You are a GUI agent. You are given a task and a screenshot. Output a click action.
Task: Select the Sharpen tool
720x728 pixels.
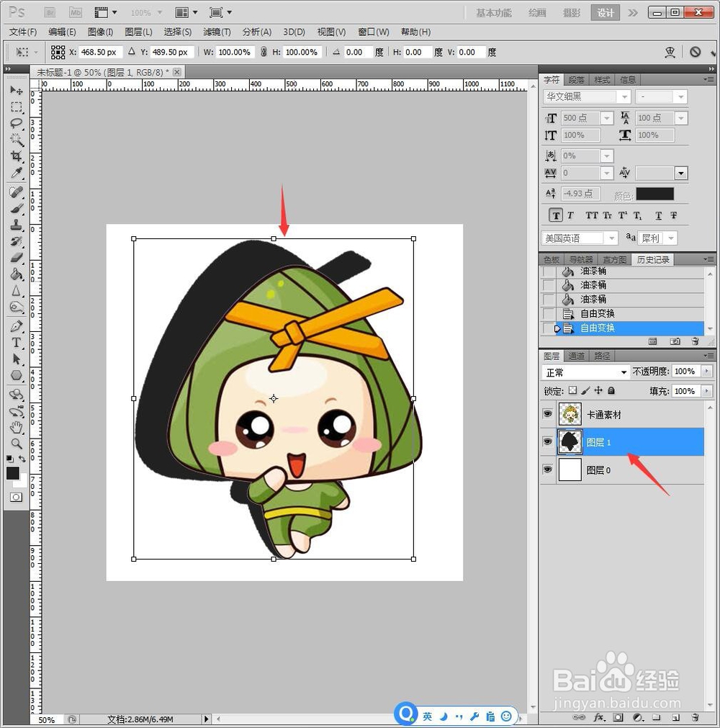[x=17, y=291]
